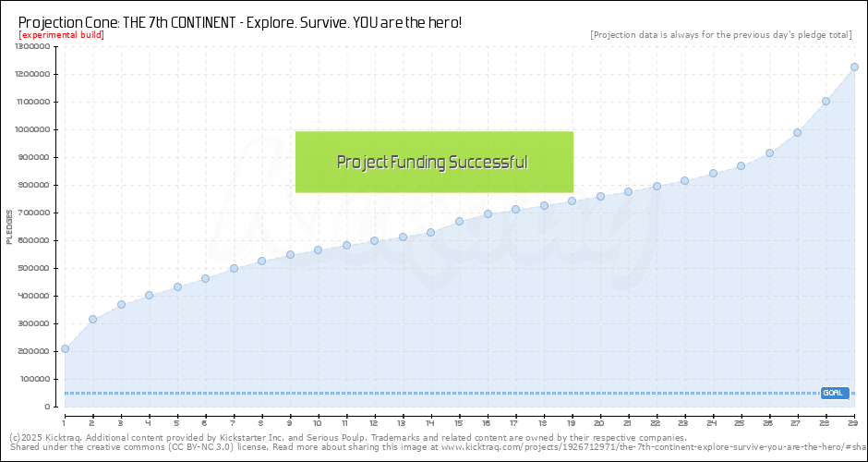Click the PLEDGES y-axis label
The image size is (868, 462).
pyautogui.click(x=9, y=226)
